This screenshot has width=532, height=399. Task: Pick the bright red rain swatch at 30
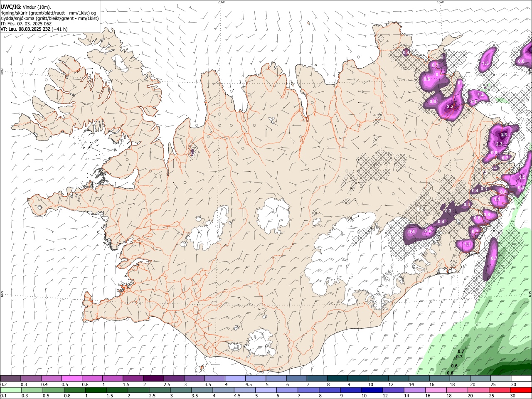click(521, 390)
